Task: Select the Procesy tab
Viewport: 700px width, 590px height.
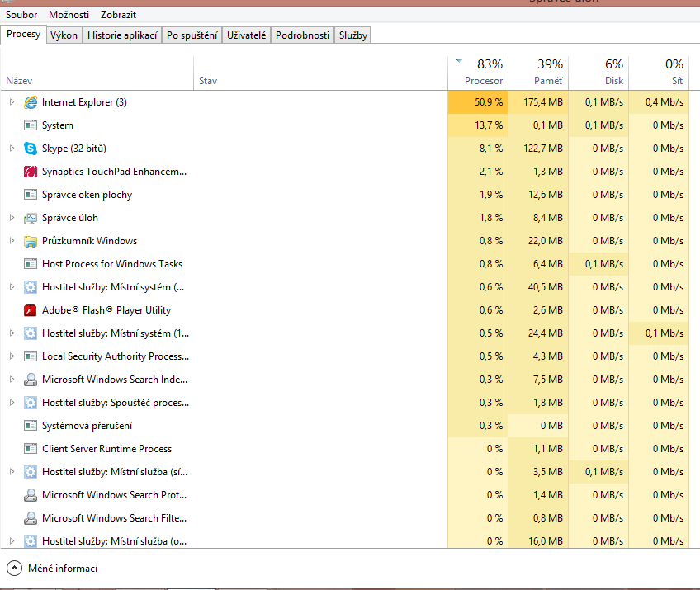Action: pyautogui.click(x=23, y=34)
